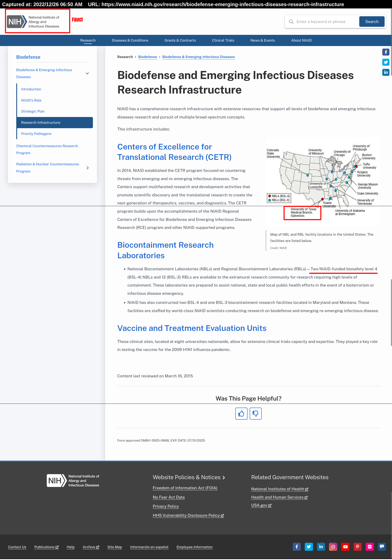The image size is (392, 559).
Task: Click Contact Us footer link
Action: (17, 547)
